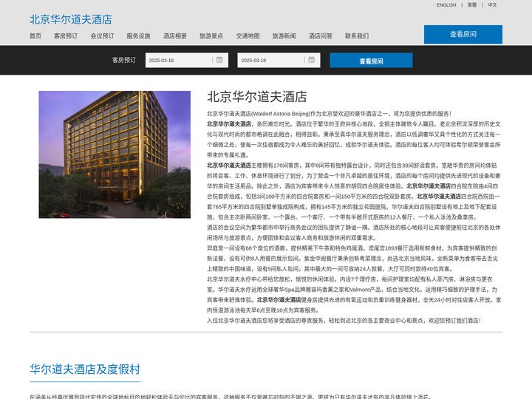532x399 pixels.
Task: Open the 交通地图 menu item
Action: coord(248,36)
